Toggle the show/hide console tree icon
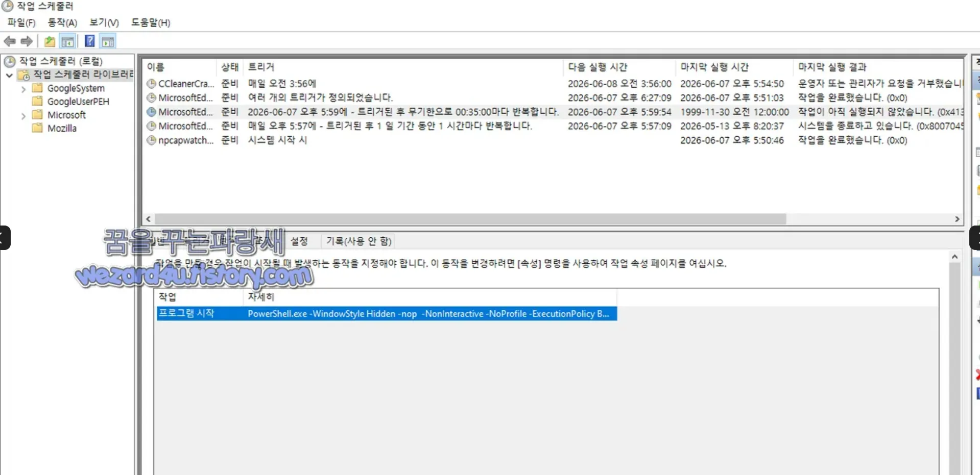Image resolution: width=980 pixels, height=475 pixels. click(x=67, y=41)
